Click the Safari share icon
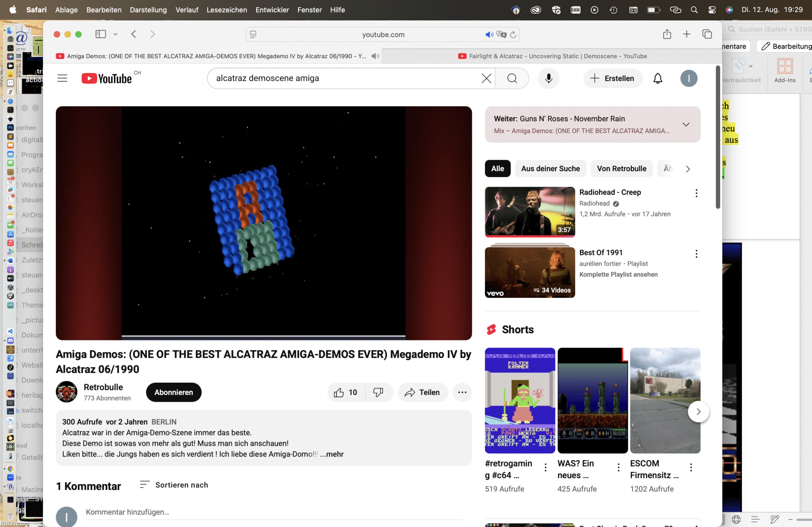The image size is (812, 527). 667,34
